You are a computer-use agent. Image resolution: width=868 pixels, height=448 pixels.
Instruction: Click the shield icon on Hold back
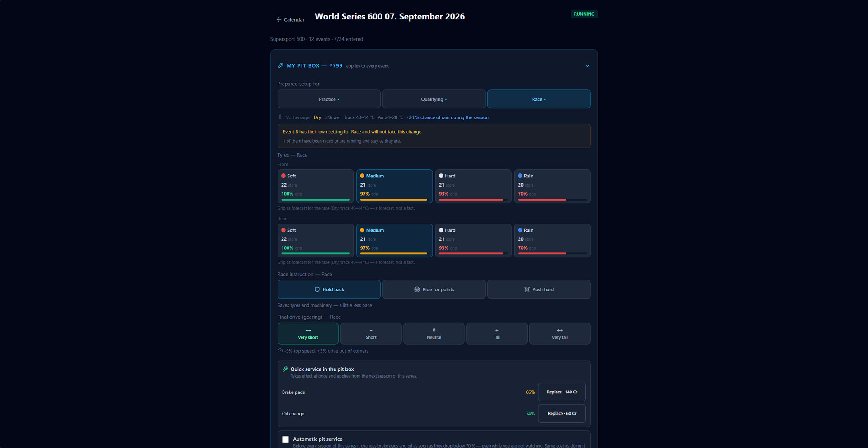point(317,289)
